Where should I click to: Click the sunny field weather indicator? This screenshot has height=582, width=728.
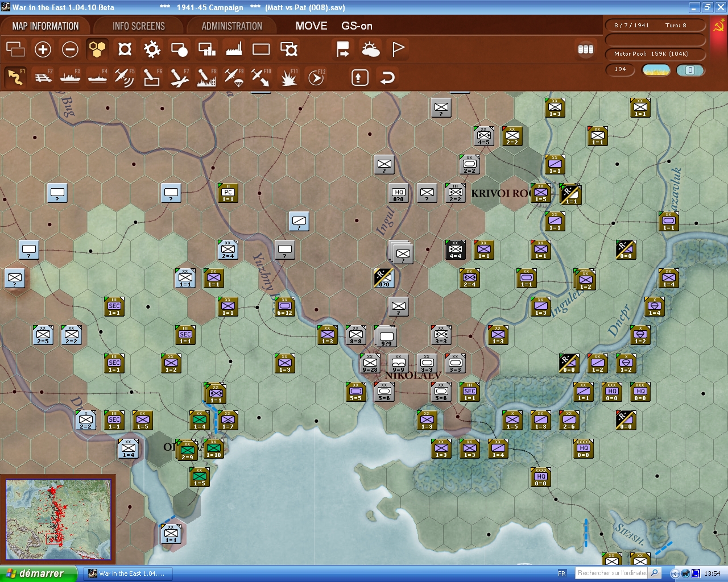pyautogui.click(x=656, y=70)
